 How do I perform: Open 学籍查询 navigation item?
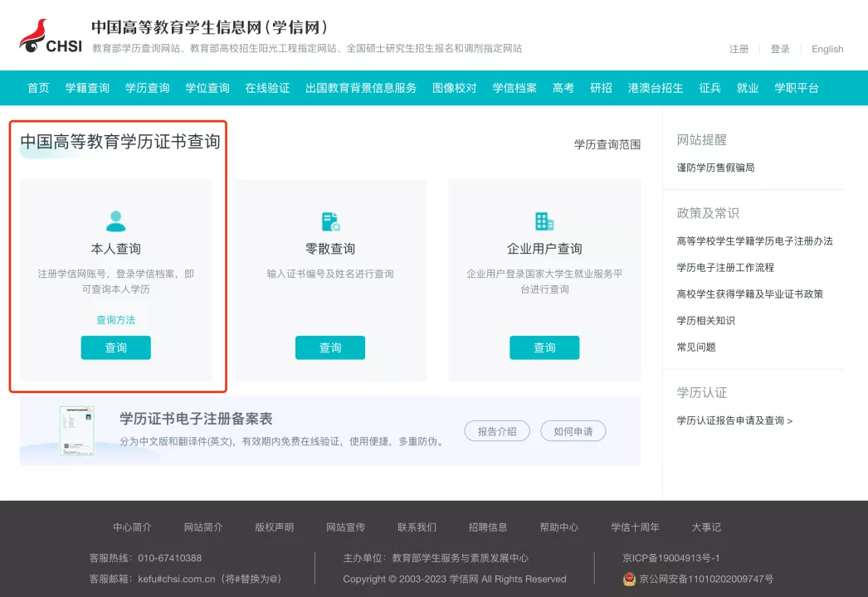pyautogui.click(x=87, y=88)
